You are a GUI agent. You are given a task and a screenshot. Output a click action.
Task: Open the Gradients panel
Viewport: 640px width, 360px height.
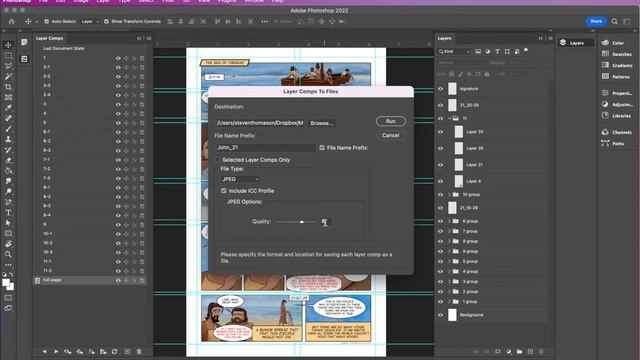(x=617, y=65)
